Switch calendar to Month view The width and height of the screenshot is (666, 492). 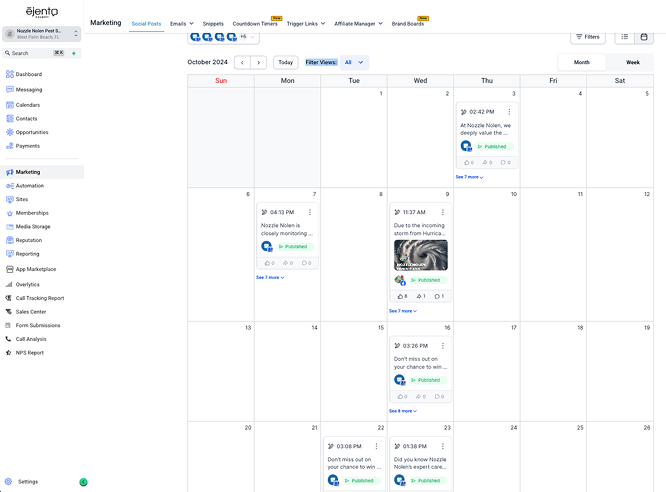pos(582,62)
